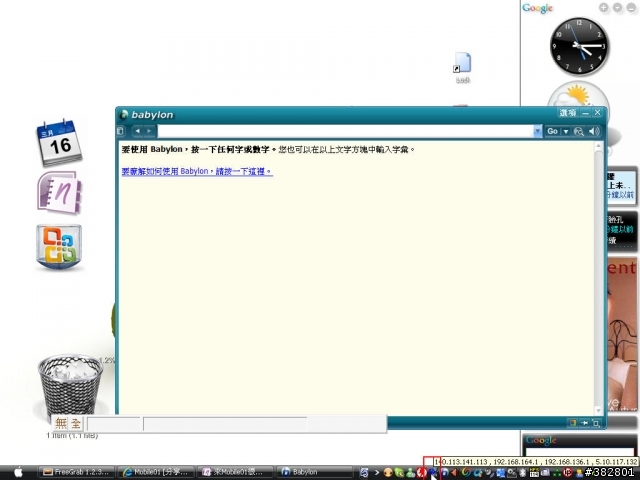Click the plus button on the Google sidebar
The width and height of the screenshot is (640, 480).
click(x=603, y=7)
